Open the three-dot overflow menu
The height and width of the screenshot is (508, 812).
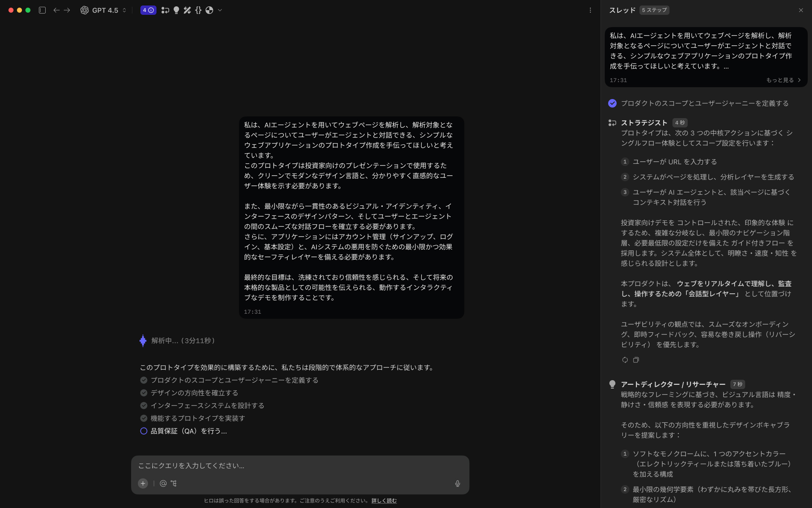(x=590, y=10)
